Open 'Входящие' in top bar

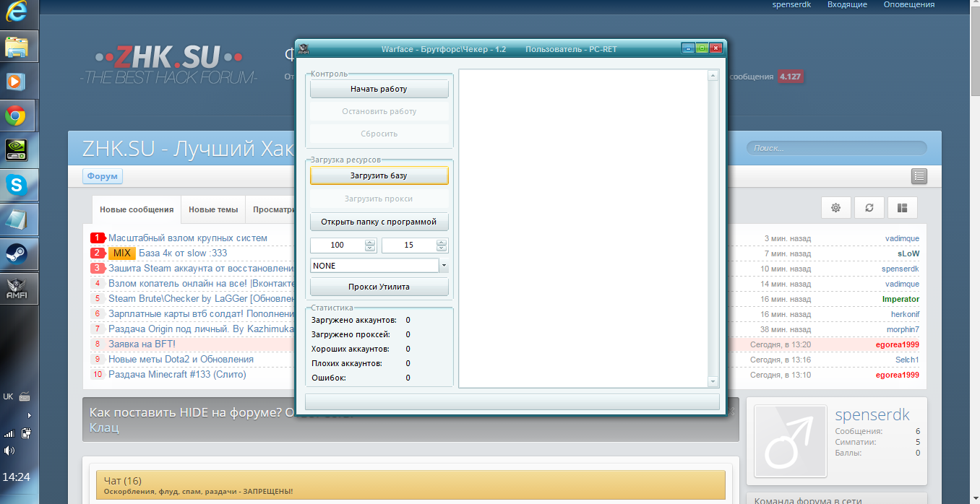[847, 4]
